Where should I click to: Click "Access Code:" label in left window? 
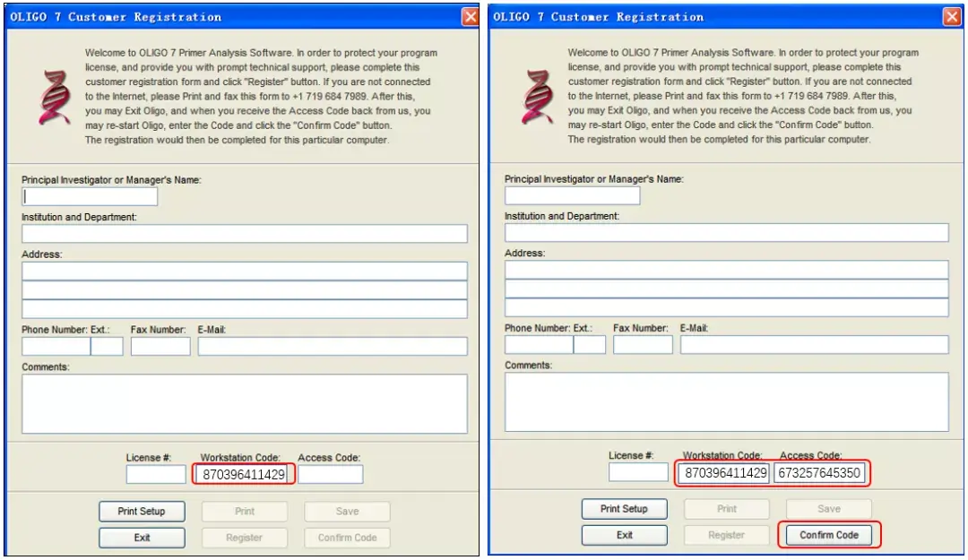[329, 458]
